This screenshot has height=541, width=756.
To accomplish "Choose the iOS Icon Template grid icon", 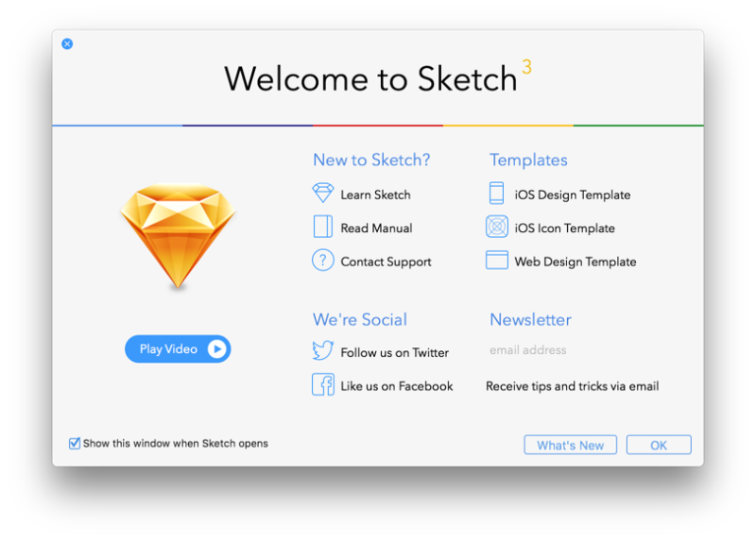I will [x=497, y=228].
